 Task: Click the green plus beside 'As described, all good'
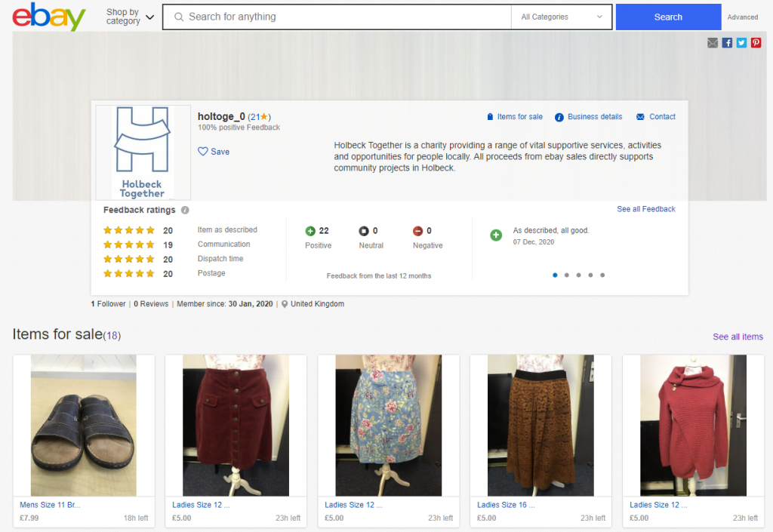[x=496, y=235]
